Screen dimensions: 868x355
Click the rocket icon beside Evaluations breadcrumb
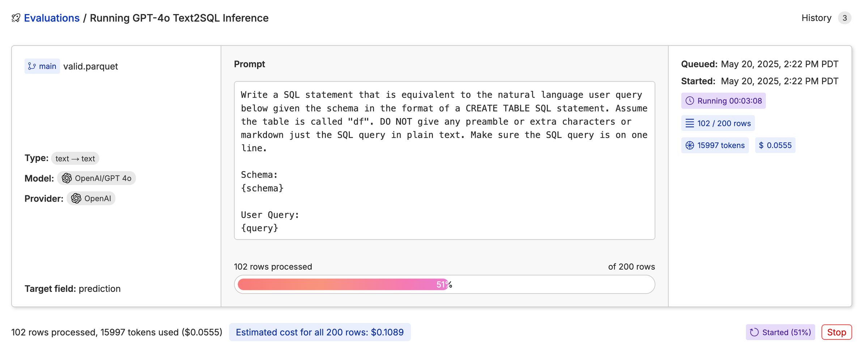15,18
